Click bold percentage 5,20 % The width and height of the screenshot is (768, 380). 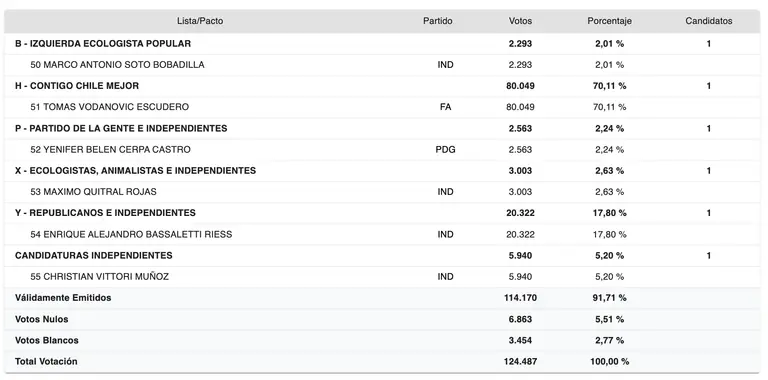point(610,255)
